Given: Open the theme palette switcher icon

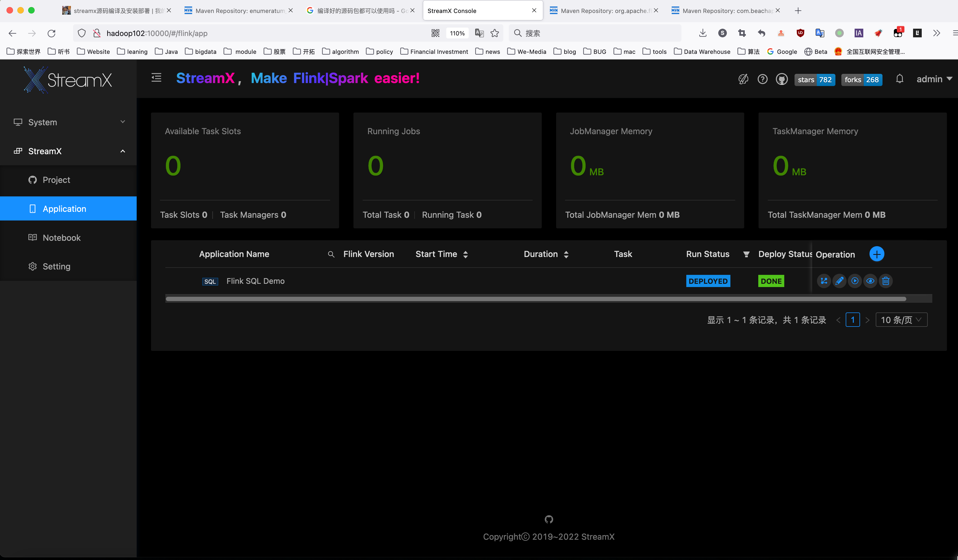Looking at the screenshot, I should click(x=743, y=79).
